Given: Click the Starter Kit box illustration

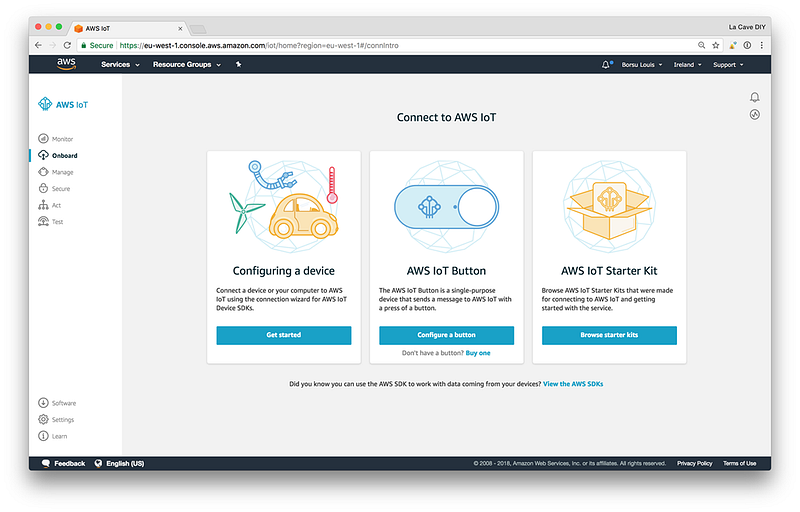Looking at the screenshot, I should (x=609, y=206).
